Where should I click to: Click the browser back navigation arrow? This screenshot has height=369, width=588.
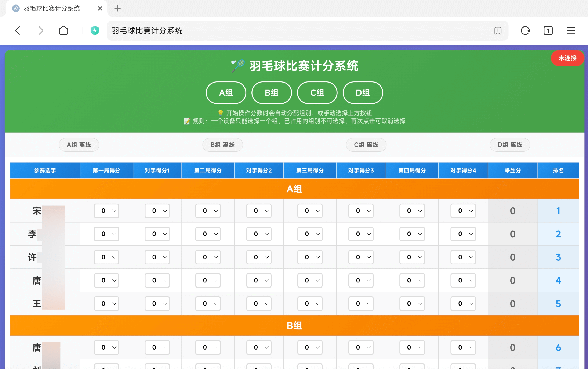click(x=17, y=30)
